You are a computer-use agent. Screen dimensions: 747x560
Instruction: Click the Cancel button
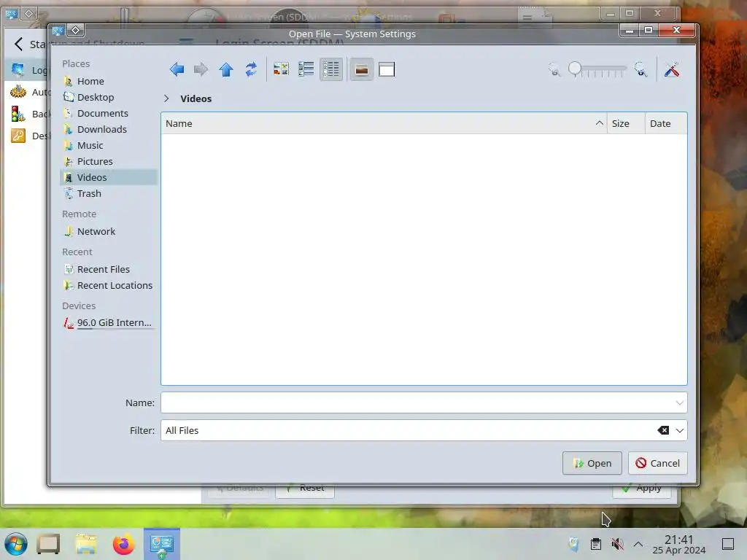tap(658, 463)
